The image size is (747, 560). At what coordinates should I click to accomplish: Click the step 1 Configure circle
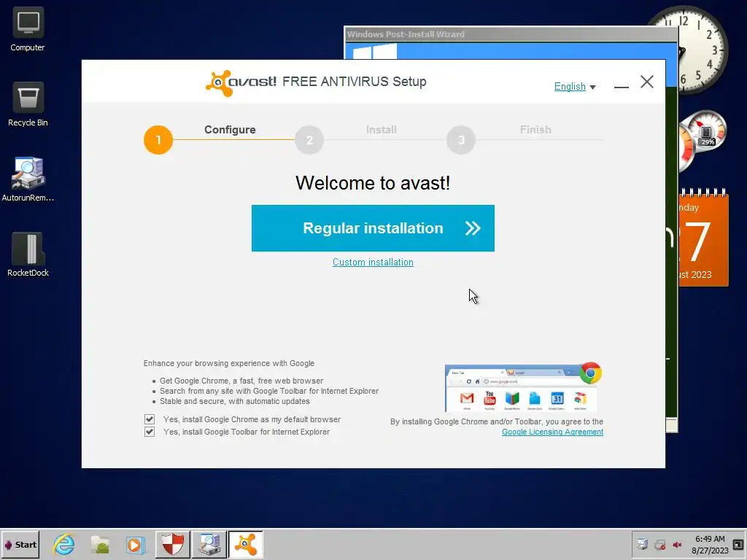click(158, 140)
